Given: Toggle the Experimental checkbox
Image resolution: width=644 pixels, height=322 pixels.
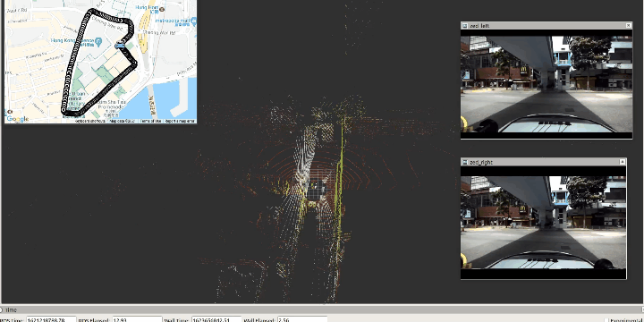Looking at the screenshot, I should pyautogui.click(x=606, y=320).
